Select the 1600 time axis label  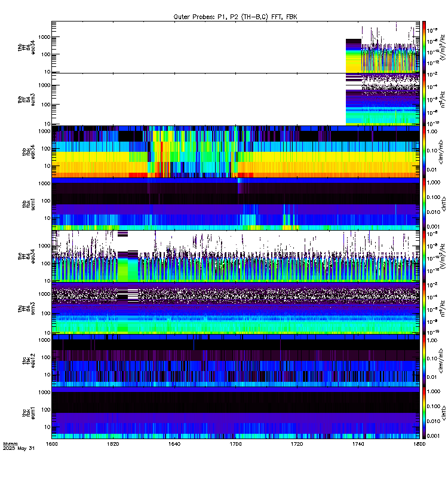[x=51, y=444]
